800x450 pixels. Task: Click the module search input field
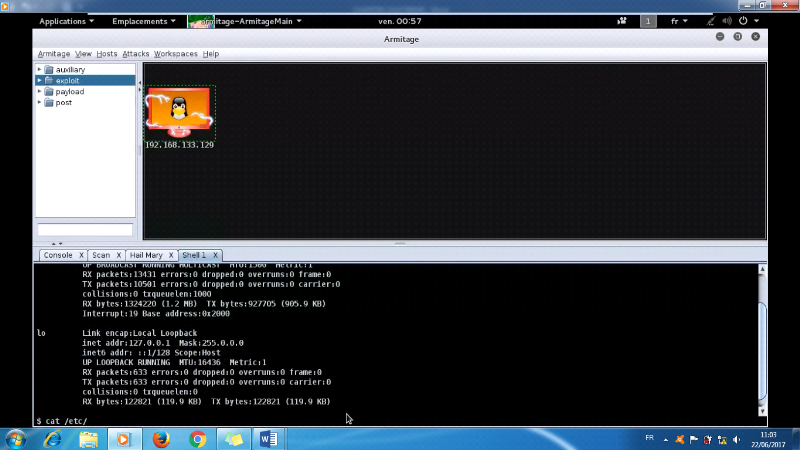pos(85,230)
